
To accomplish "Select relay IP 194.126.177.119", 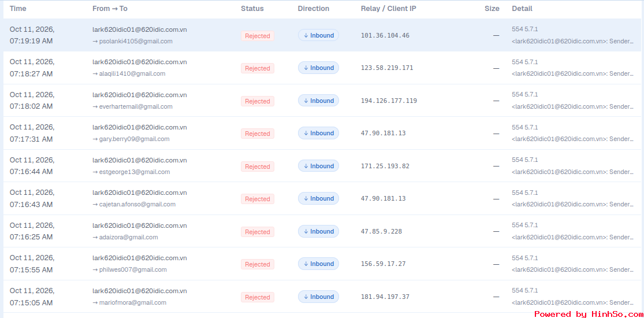I will point(389,101).
